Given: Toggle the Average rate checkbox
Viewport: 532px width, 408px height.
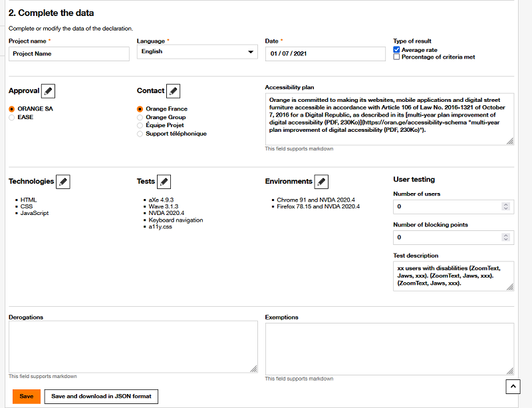Looking at the screenshot, I should tap(396, 50).
